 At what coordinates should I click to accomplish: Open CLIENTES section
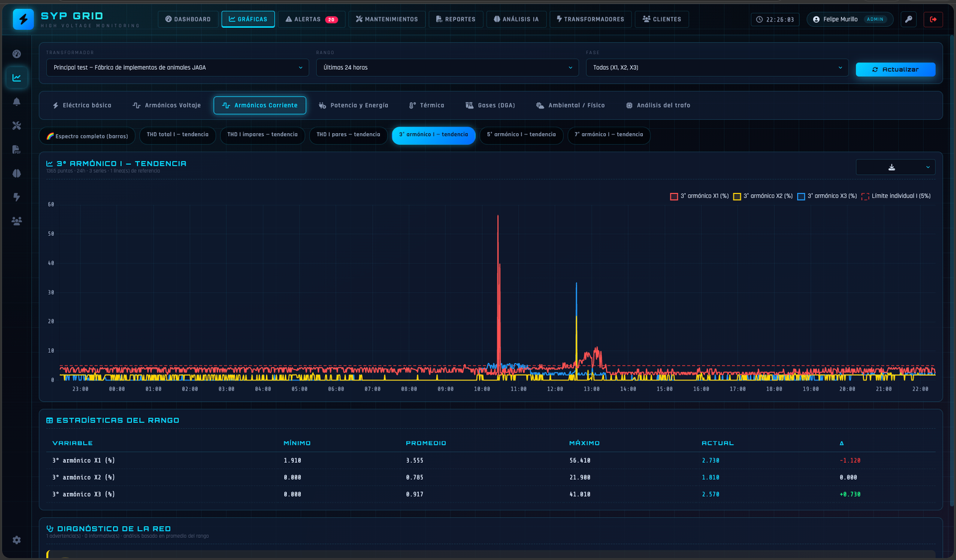pyautogui.click(x=661, y=19)
